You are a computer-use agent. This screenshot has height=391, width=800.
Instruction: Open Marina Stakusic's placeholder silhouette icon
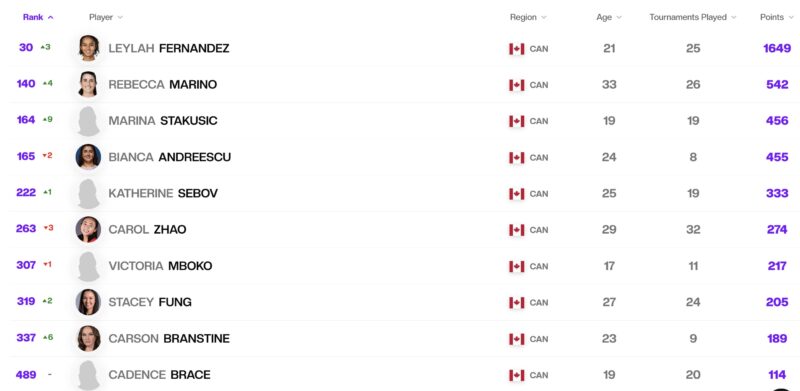pos(88,121)
